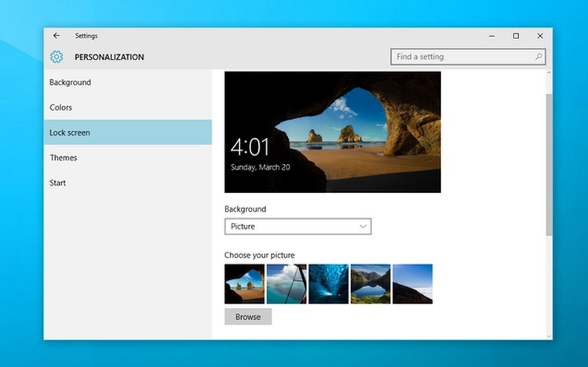This screenshot has width=588, height=367.
Task: Click the Choose your picture label
Action: pos(260,255)
